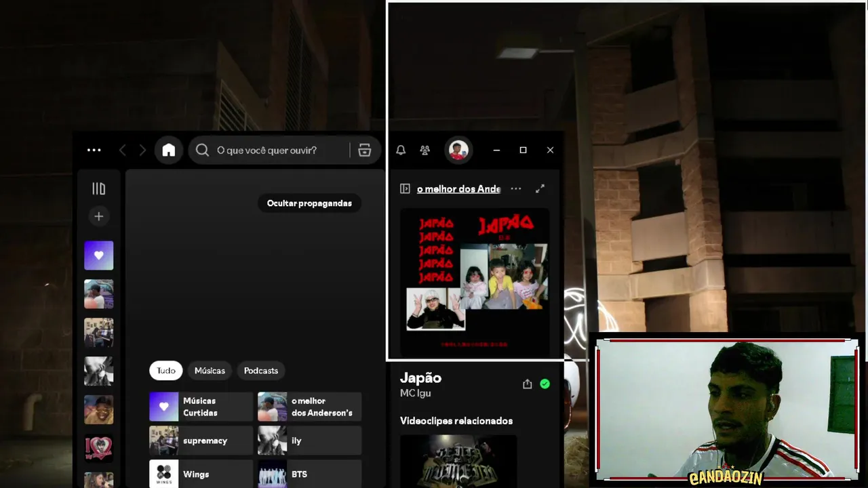Open 'o melhor dos Anderson's' shortcut card

[309, 407]
